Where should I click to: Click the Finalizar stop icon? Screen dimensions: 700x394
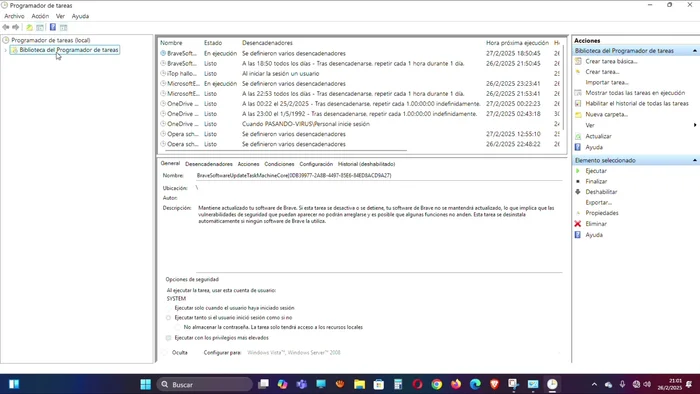click(578, 182)
